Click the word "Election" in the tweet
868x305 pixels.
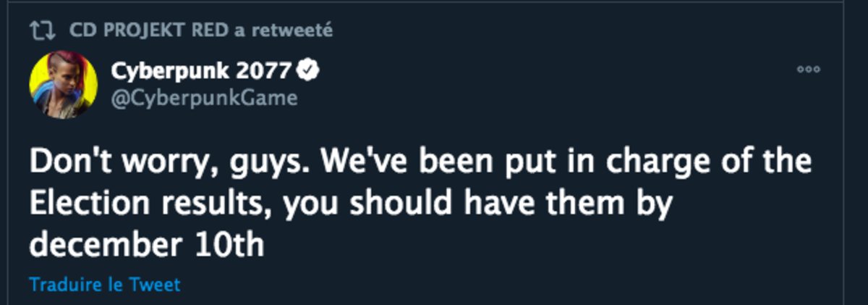pos(80,205)
